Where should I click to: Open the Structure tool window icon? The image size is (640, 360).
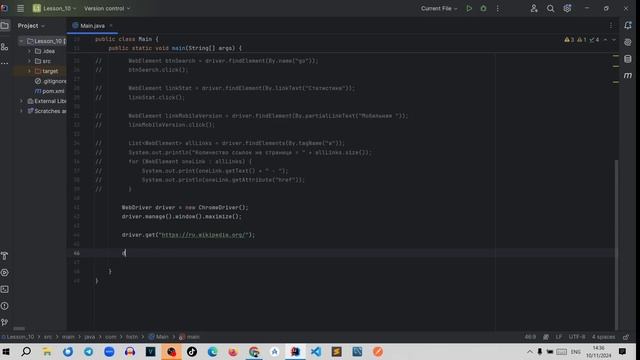click(4, 47)
